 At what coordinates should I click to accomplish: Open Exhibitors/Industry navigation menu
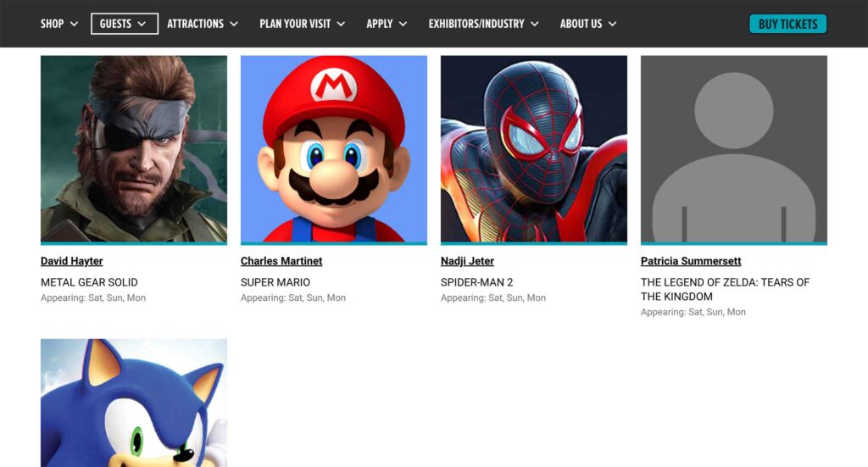(483, 24)
